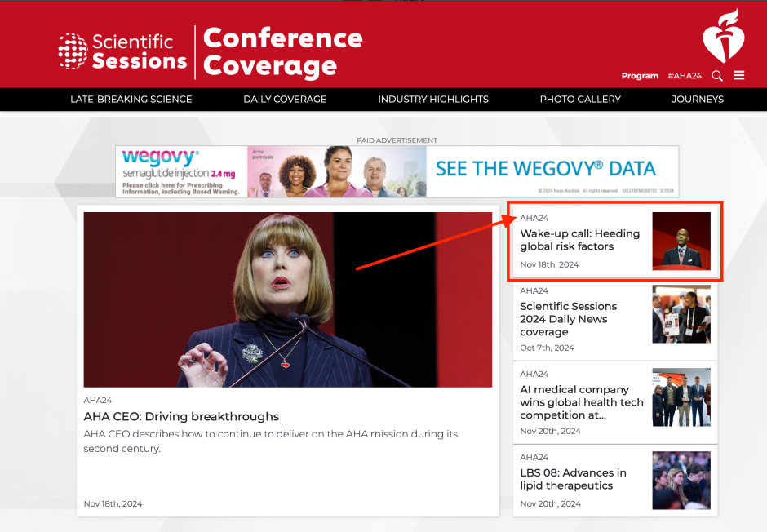Click the LBS 08 audience thumbnail
Viewport: 767px width, 532px height.
(681, 480)
